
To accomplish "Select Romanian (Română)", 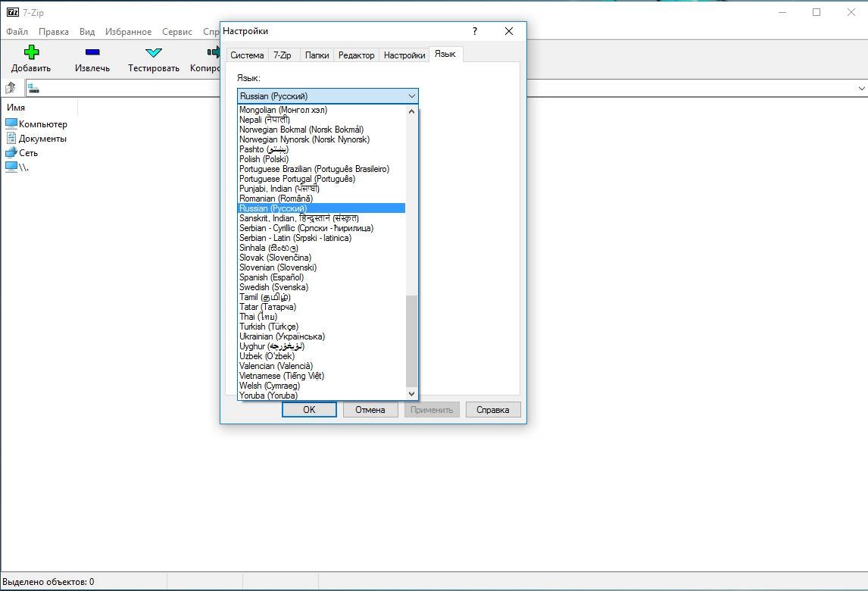I will click(321, 199).
